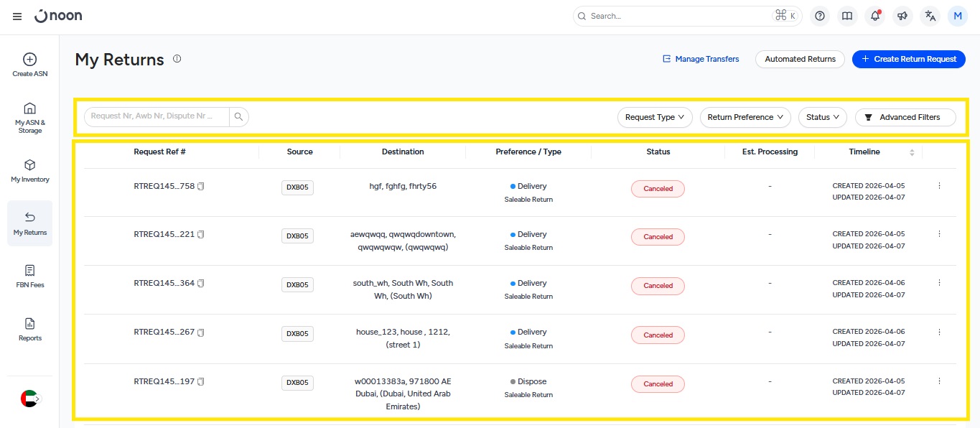980x428 pixels.
Task: Expand the Status filter dropdown
Action: point(822,117)
